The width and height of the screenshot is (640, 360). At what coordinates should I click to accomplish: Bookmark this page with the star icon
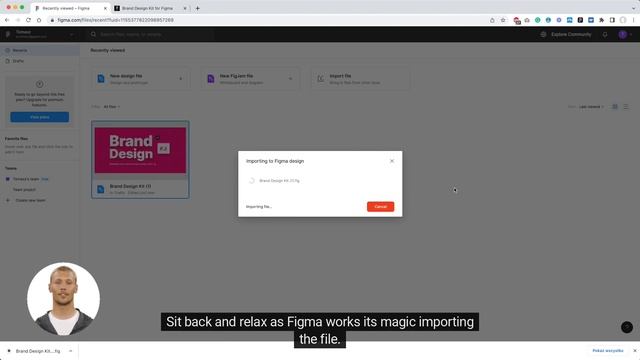503,20
